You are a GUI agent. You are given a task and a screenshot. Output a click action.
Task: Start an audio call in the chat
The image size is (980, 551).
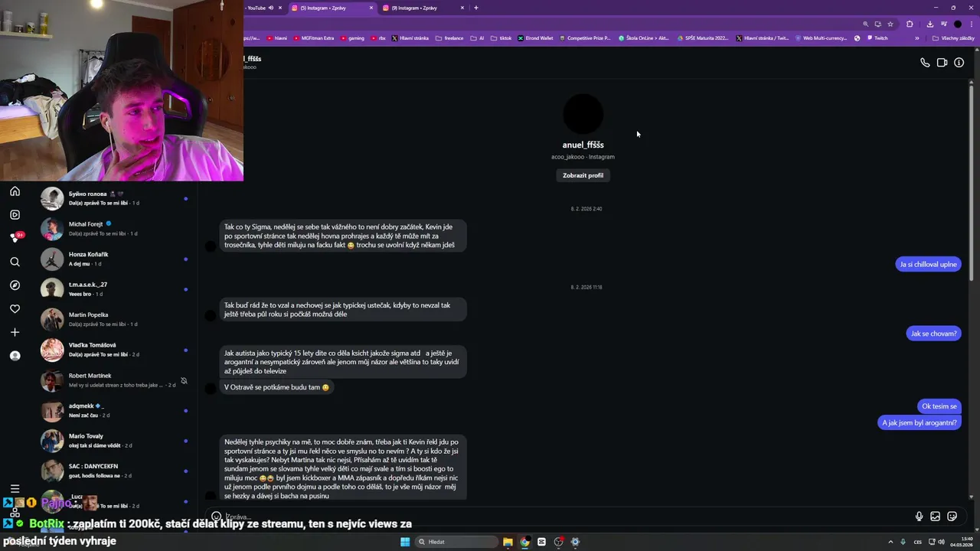925,63
